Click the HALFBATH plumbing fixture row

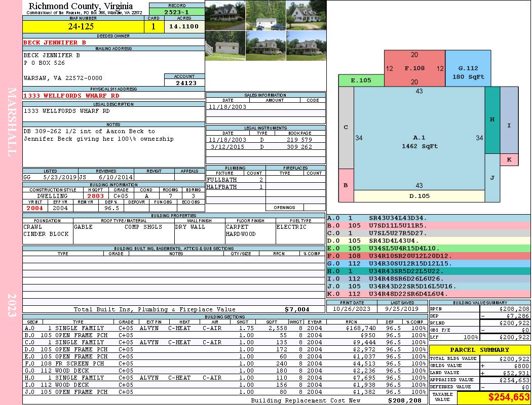pos(236,187)
